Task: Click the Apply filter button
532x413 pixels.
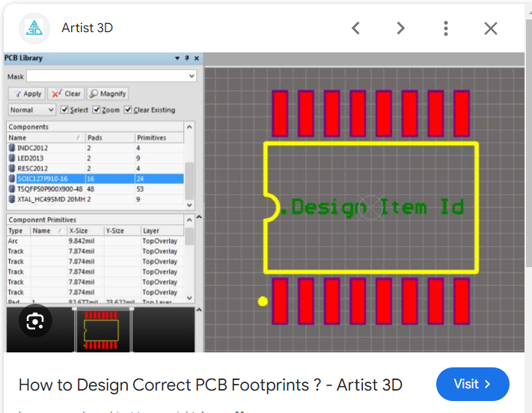Action: [27, 94]
